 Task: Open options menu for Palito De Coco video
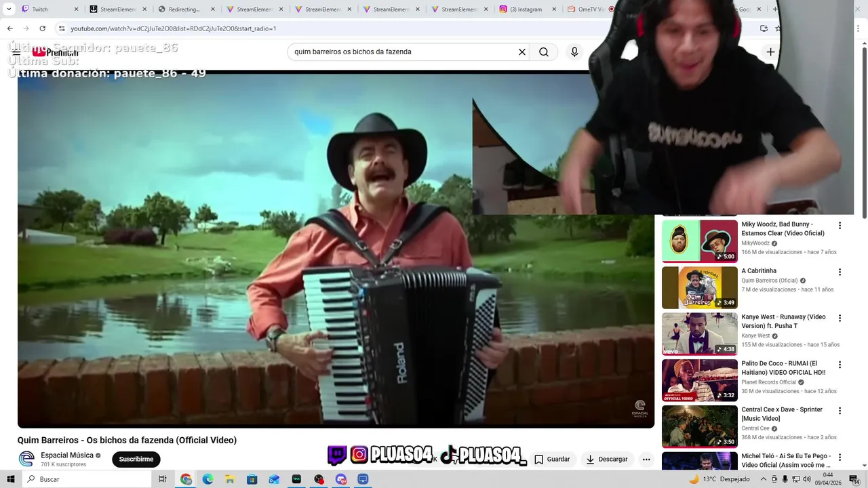point(840,365)
